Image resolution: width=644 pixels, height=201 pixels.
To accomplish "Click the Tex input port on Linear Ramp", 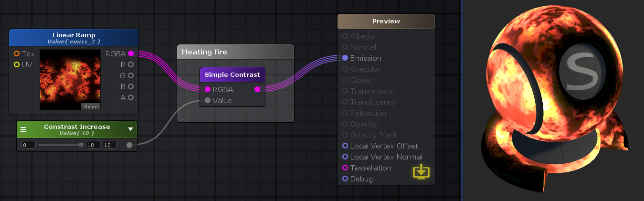I will (x=17, y=53).
